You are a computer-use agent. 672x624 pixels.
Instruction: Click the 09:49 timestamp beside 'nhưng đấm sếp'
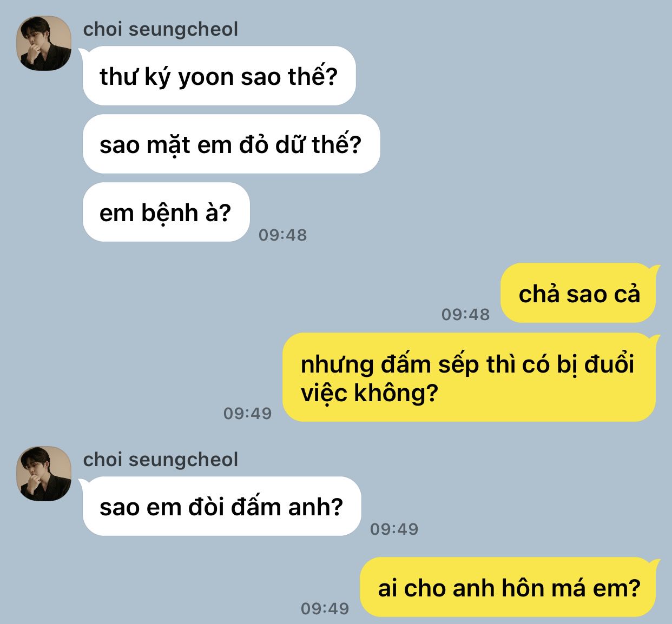(x=247, y=414)
